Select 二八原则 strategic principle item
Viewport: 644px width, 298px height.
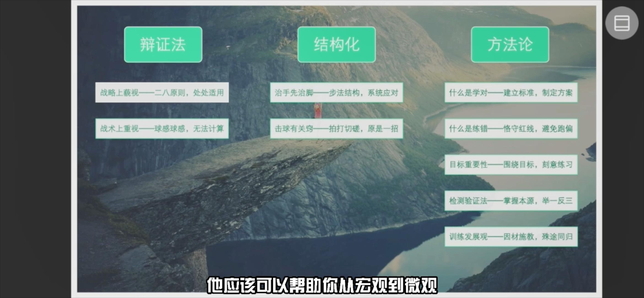(x=163, y=92)
